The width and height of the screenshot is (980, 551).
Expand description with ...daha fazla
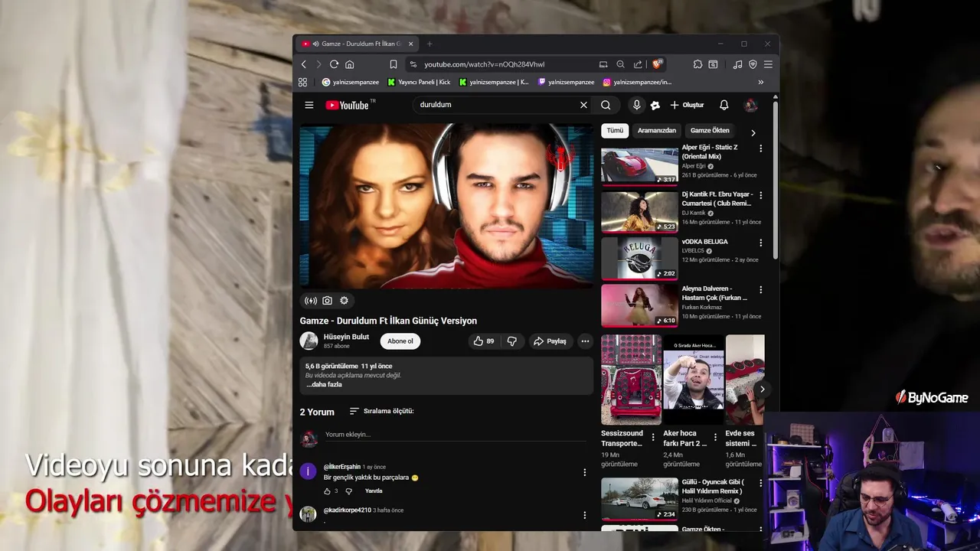click(324, 385)
